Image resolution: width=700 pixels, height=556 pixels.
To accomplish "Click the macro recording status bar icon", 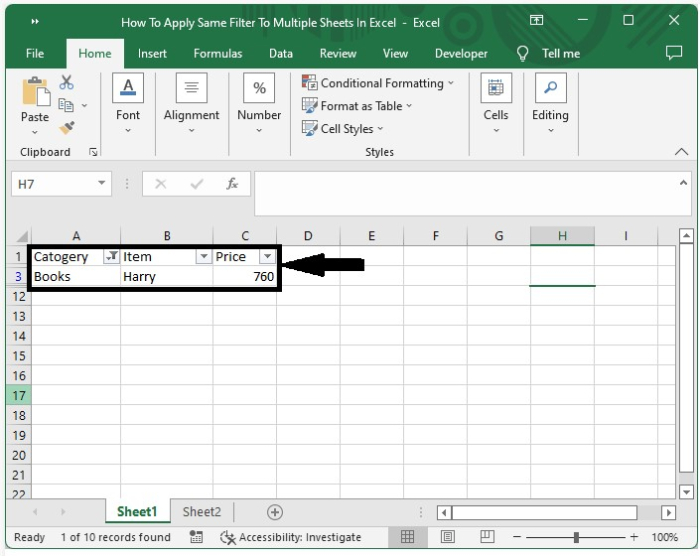I will click(x=196, y=537).
